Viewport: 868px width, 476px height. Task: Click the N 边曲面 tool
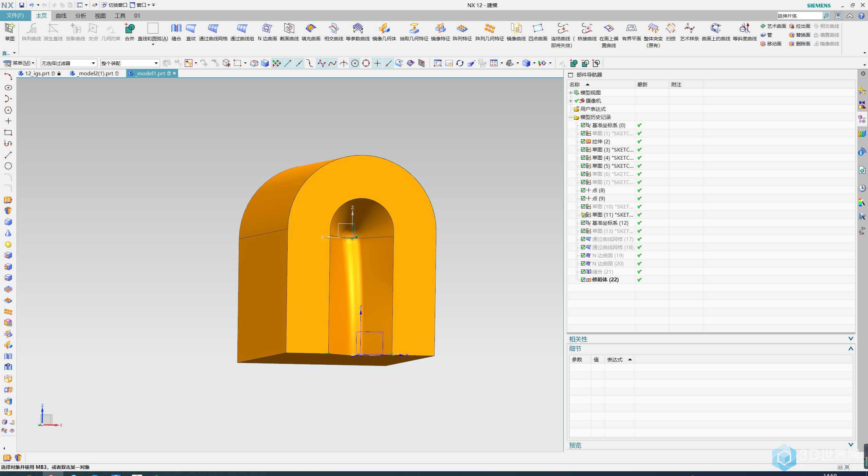[x=267, y=32]
